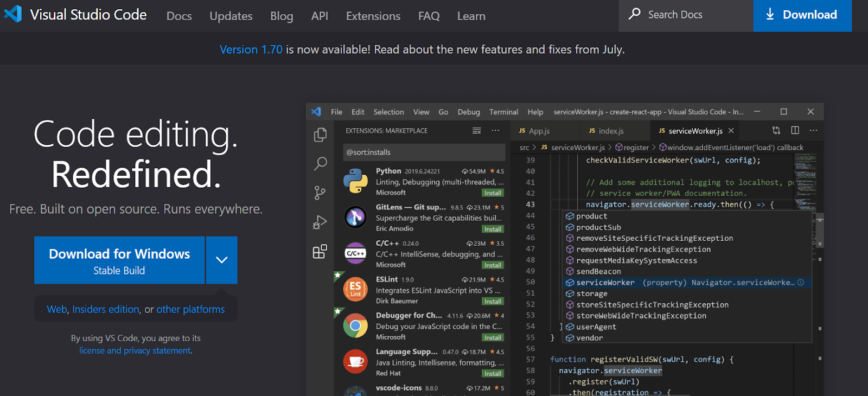
Task: Open the extensions panel more actions ellipsis
Action: [495, 131]
